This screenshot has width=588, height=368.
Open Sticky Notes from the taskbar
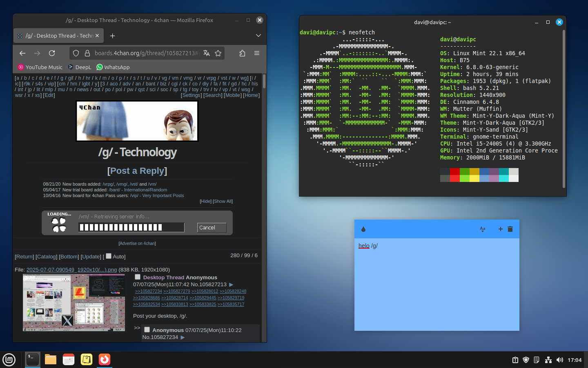[87, 359]
